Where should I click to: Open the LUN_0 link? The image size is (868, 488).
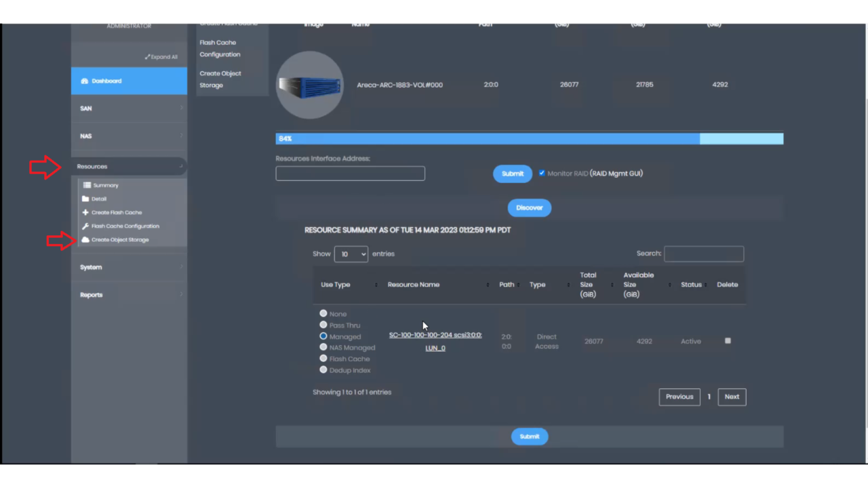coord(435,348)
